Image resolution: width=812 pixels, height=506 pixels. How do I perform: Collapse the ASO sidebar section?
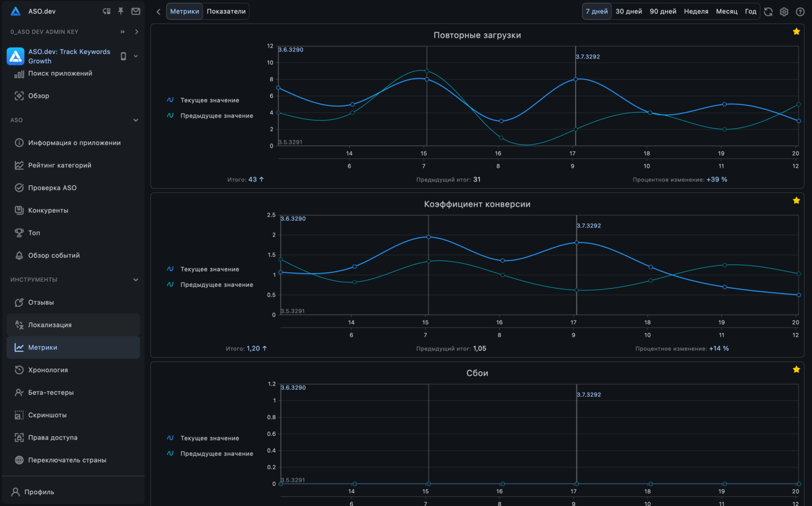[135, 120]
